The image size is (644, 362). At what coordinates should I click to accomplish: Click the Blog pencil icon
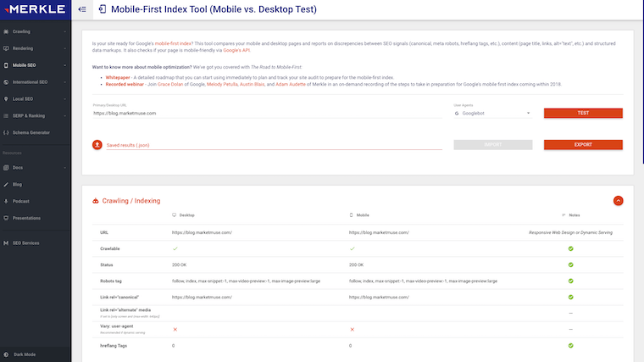6,185
